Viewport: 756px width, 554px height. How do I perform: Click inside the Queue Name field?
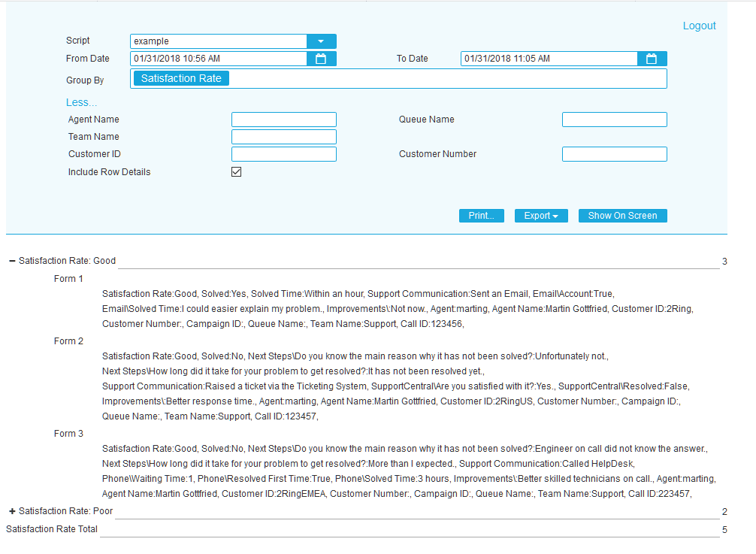[614, 119]
